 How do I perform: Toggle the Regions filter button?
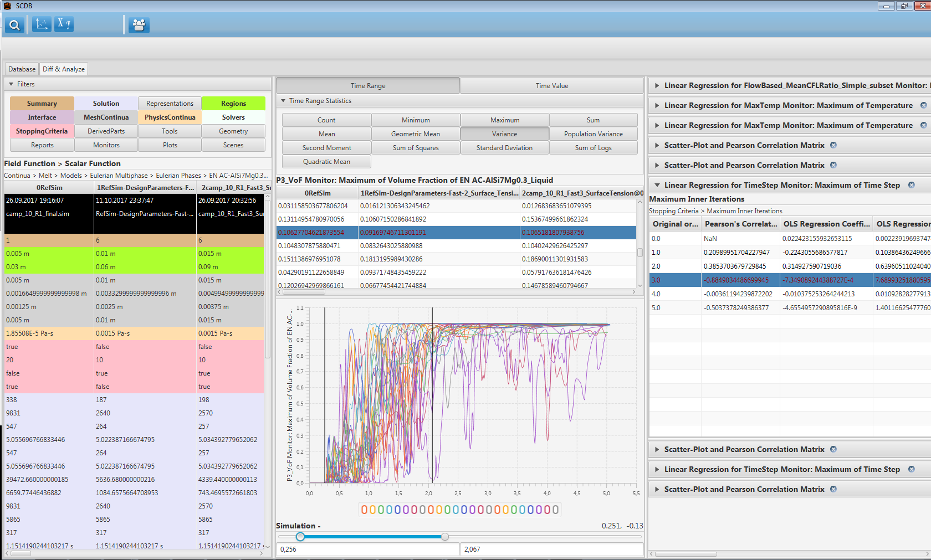[233, 104]
